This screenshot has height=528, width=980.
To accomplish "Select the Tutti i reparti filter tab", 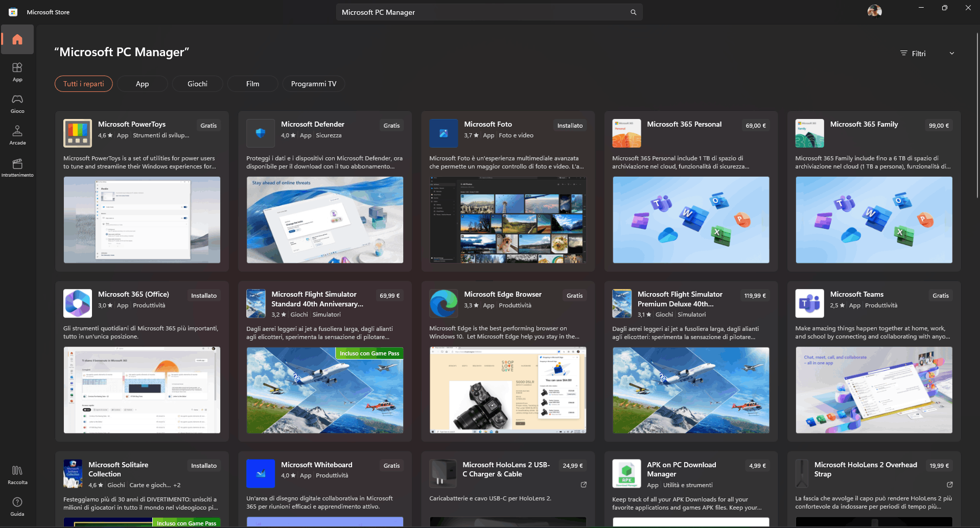I will (x=84, y=84).
